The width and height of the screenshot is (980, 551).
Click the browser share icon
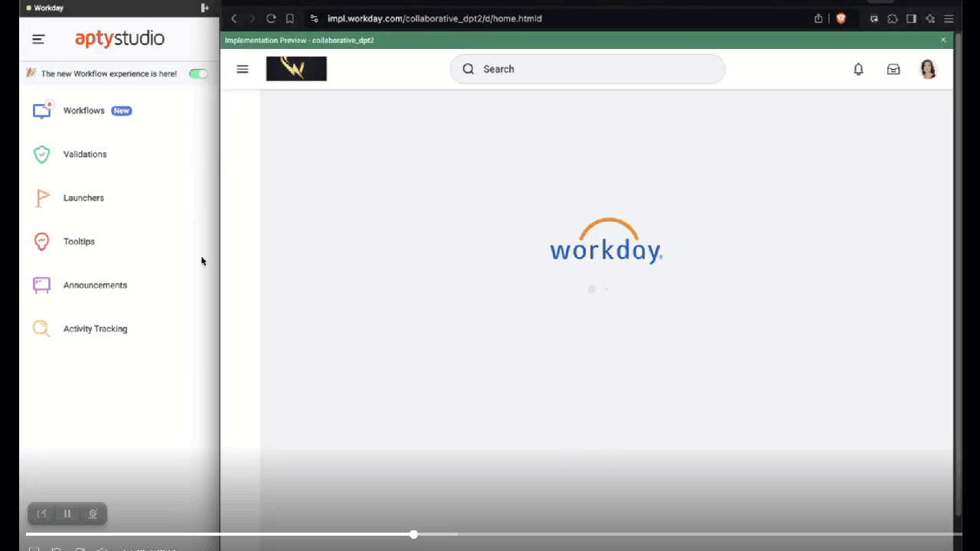pyautogui.click(x=818, y=18)
